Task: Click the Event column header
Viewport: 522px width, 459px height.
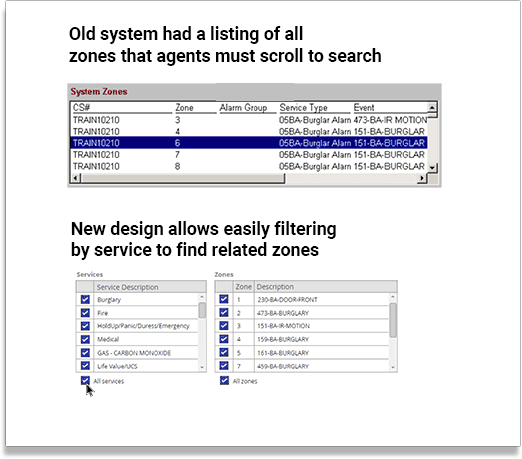Action: point(390,108)
